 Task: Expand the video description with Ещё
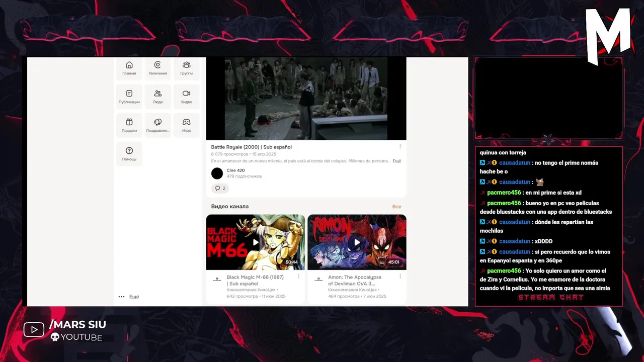pyautogui.click(x=396, y=161)
